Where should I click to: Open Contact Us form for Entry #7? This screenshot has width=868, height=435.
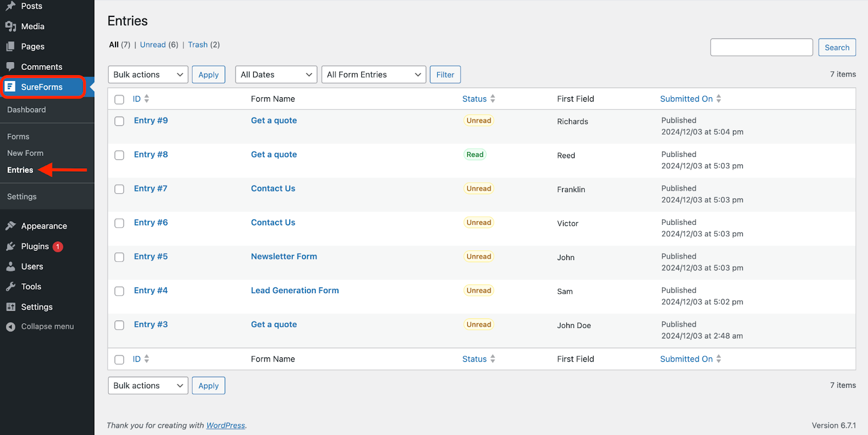273,188
